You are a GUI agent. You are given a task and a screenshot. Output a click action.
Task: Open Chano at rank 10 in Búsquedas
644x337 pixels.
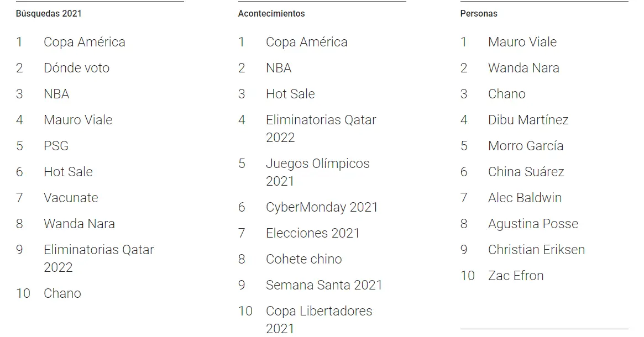coord(62,293)
